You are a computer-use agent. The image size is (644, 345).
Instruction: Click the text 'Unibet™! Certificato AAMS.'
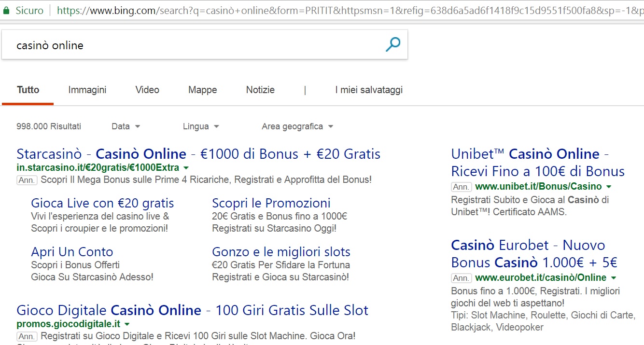click(x=509, y=212)
